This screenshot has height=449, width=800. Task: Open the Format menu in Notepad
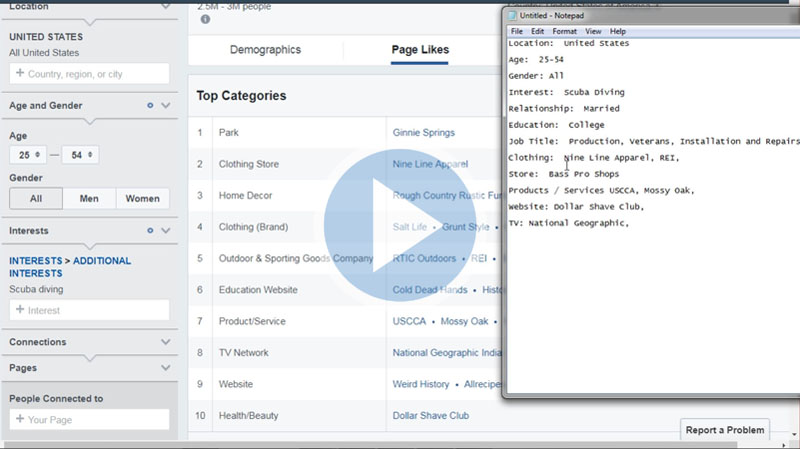564,32
